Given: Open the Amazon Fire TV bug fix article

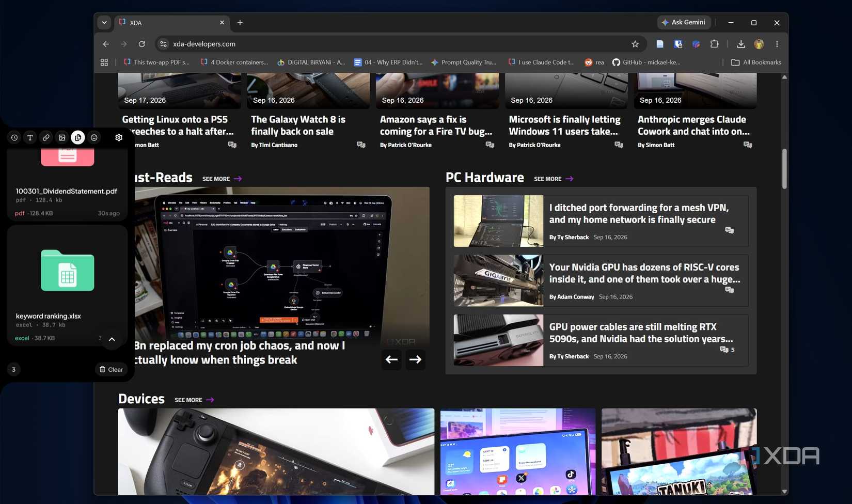Looking at the screenshot, I should click(x=436, y=125).
